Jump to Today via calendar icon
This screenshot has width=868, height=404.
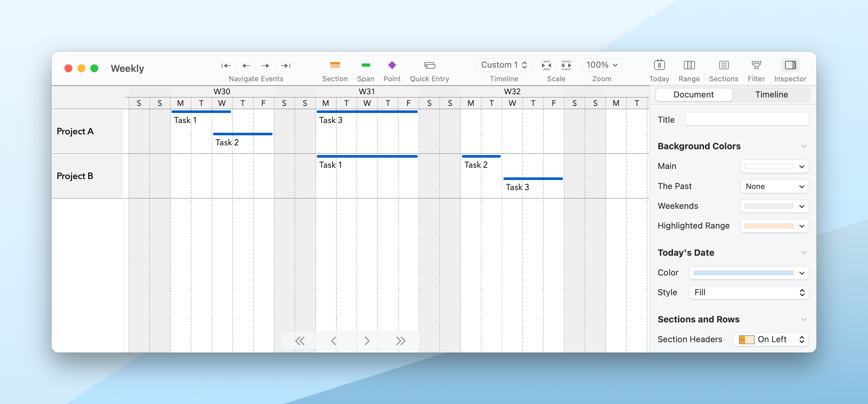tap(659, 65)
